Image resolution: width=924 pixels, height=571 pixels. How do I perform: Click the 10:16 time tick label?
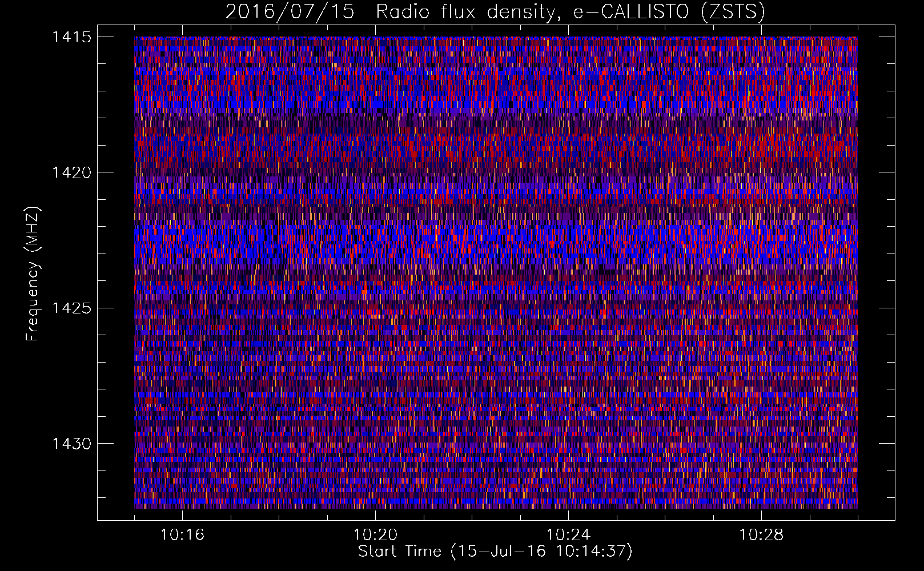[x=182, y=535]
